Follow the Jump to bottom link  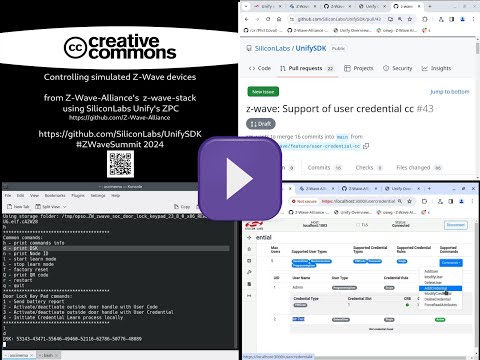[449, 92]
